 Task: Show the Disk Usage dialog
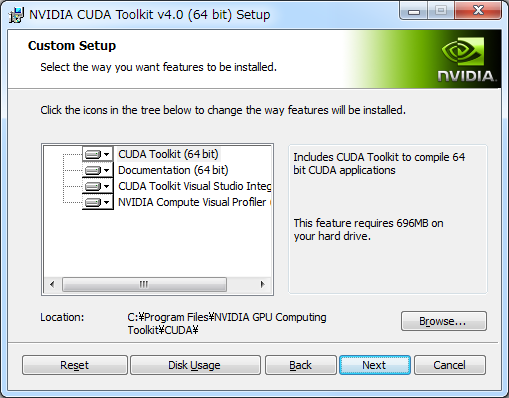coord(195,365)
